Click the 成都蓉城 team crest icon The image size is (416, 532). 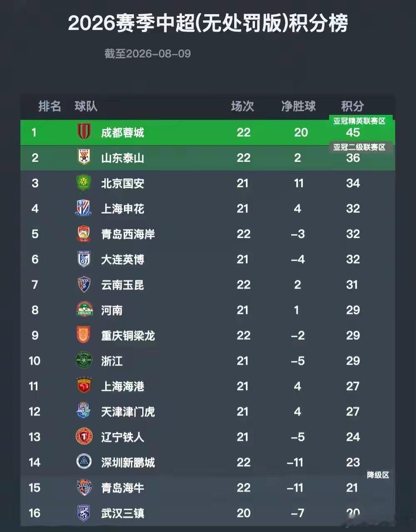point(84,132)
